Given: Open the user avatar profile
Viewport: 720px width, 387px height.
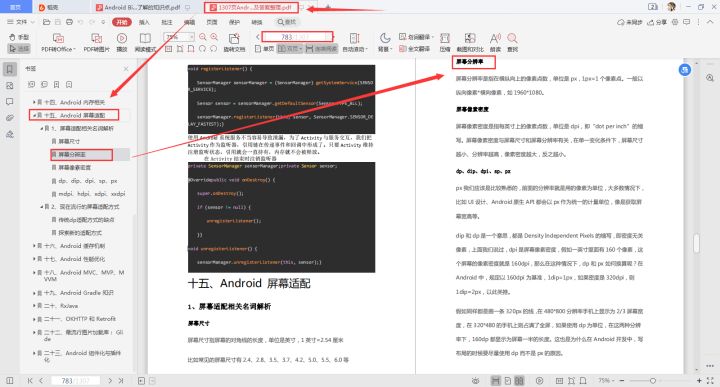Looking at the screenshot, I should point(671,6).
